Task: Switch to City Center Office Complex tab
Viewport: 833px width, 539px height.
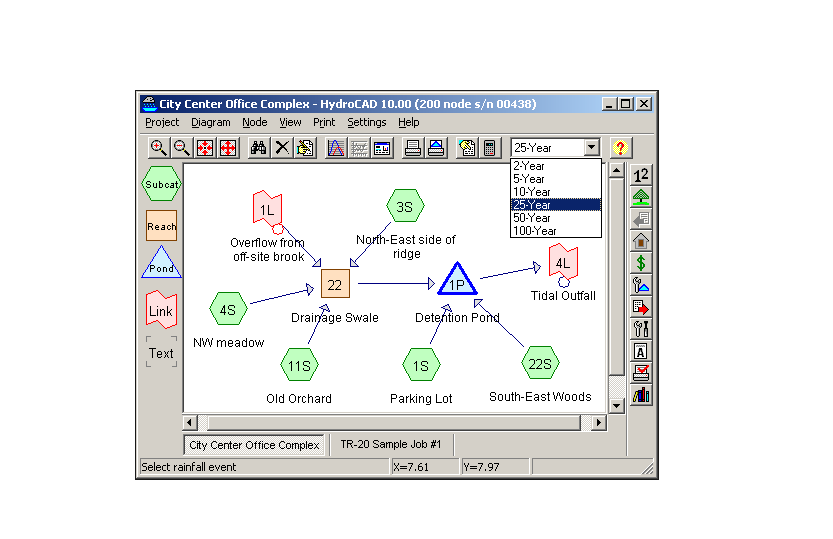Action: click(254, 445)
